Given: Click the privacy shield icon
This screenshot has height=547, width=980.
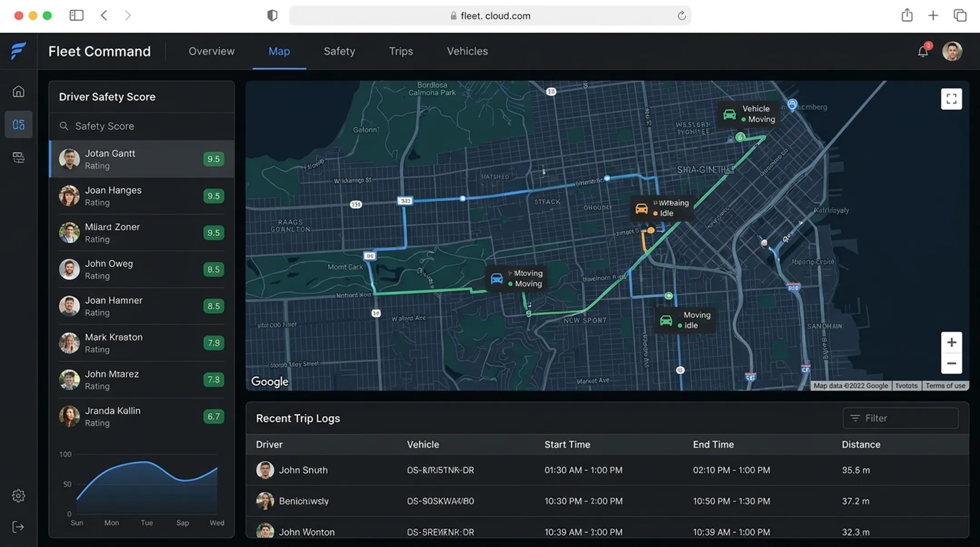Looking at the screenshot, I should coord(272,15).
